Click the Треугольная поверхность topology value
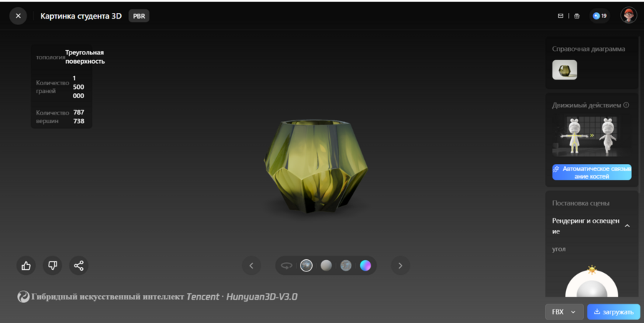 (84, 57)
